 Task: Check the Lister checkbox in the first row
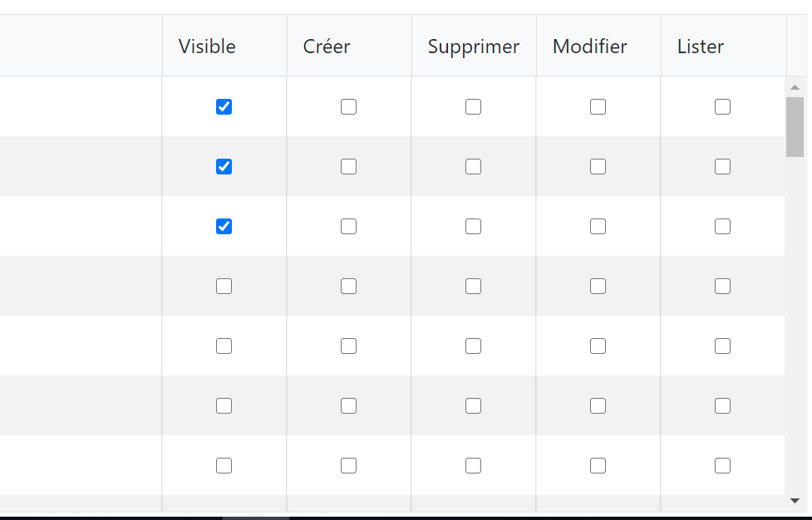(x=722, y=106)
